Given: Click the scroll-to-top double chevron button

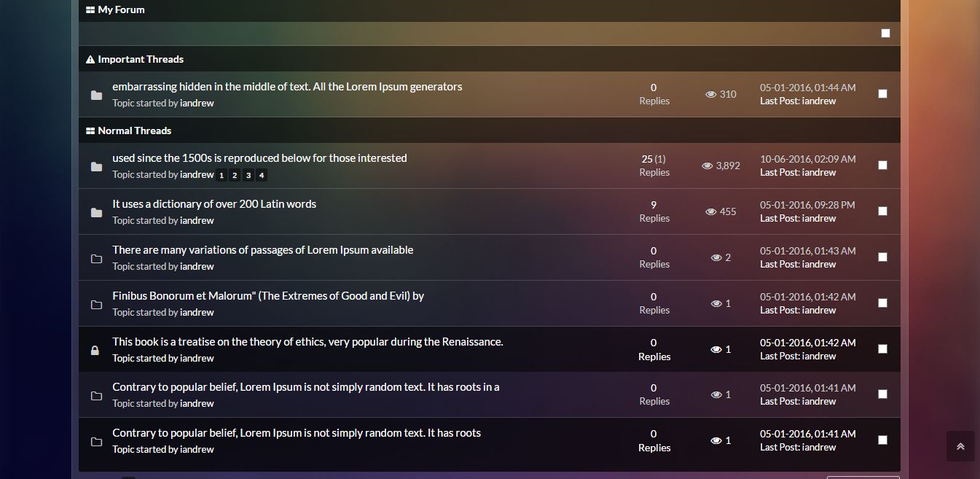Looking at the screenshot, I should [960, 446].
